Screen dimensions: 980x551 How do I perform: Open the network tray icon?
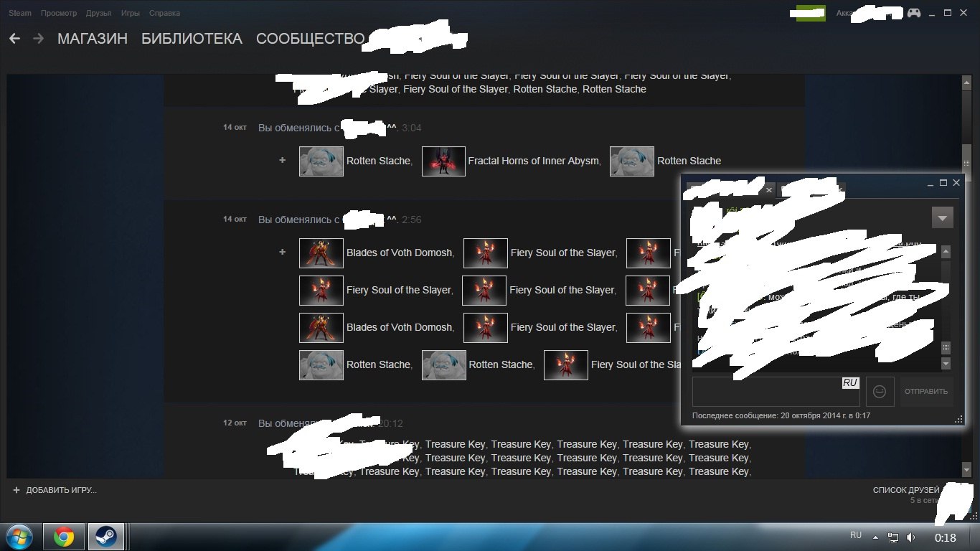coord(893,537)
